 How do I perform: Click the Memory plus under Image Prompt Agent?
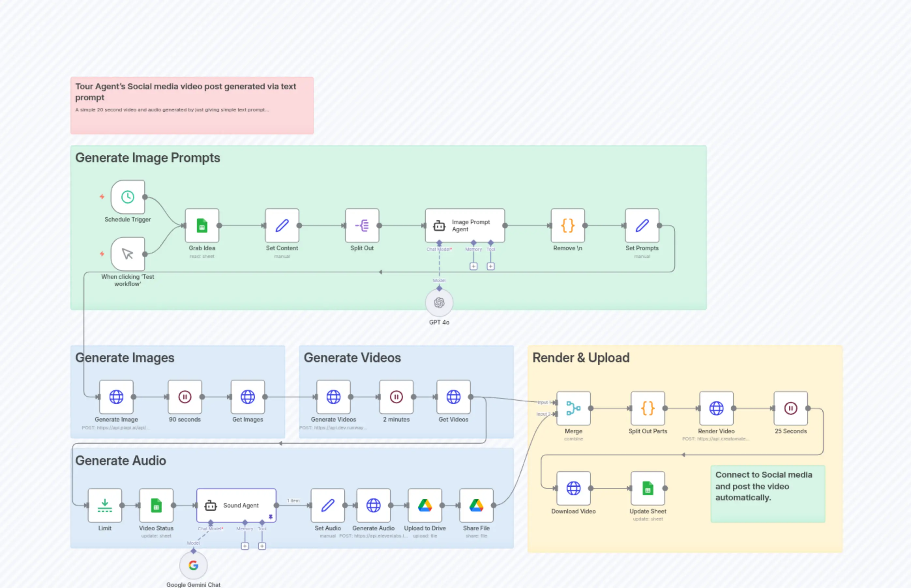[x=473, y=266]
